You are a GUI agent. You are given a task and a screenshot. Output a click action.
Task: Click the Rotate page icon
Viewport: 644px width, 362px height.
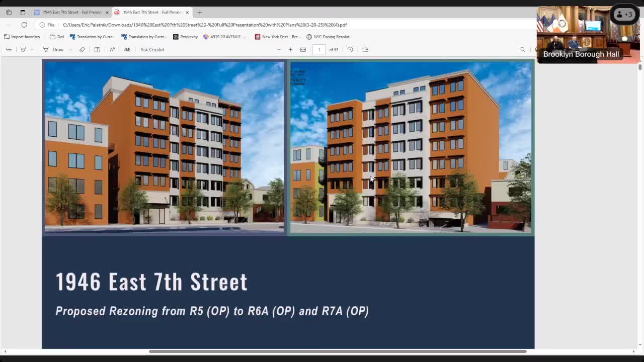(x=350, y=49)
